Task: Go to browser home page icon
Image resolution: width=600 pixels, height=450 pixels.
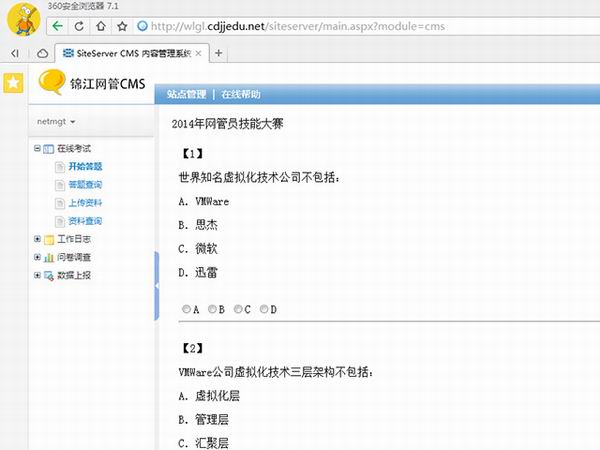Action: tap(103, 25)
